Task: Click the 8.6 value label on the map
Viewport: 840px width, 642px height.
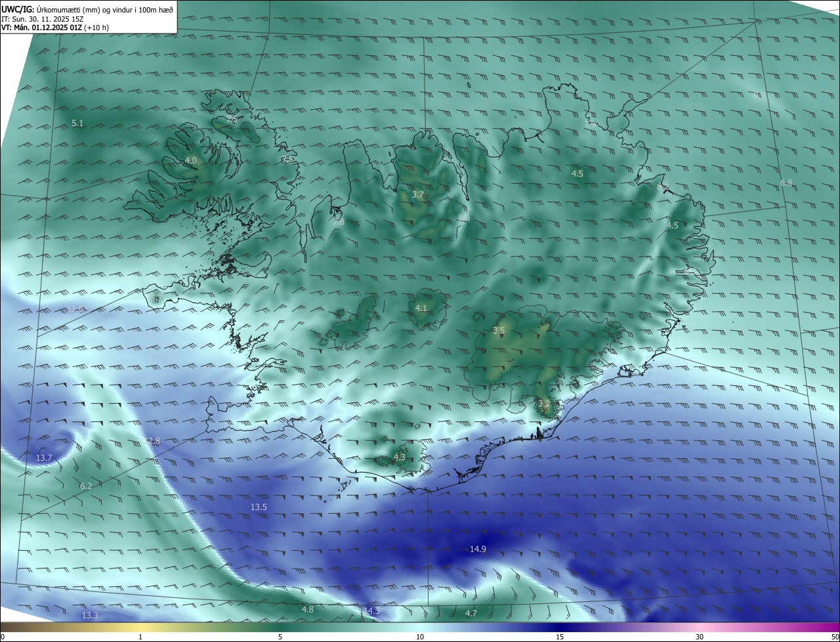Action: 464,217
